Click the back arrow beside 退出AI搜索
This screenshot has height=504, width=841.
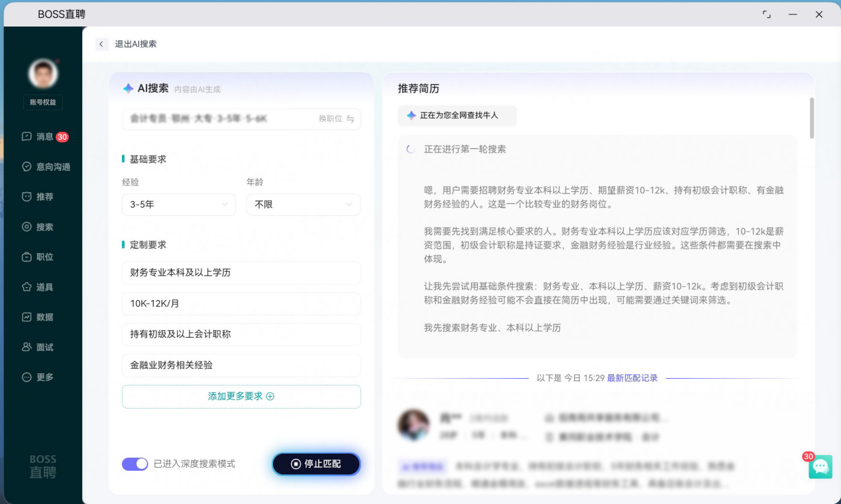tap(101, 44)
